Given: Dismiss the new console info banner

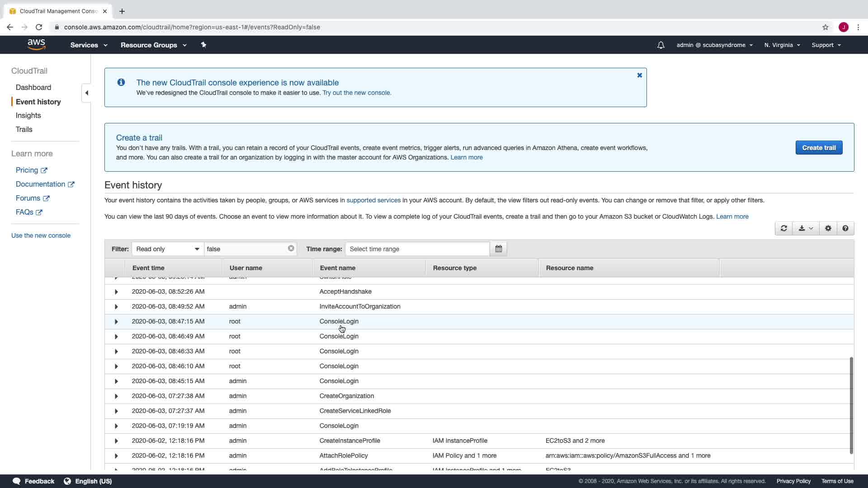Looking at the screenshot, I should coord(639,75).
